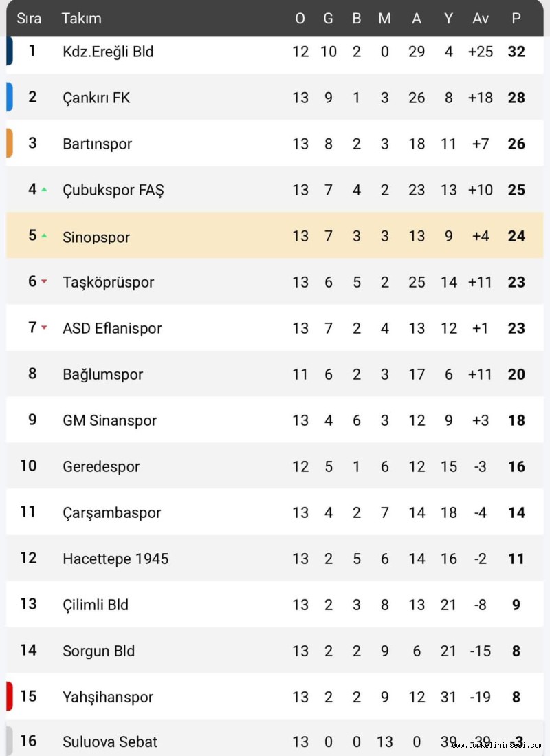Open Bağlumspor team link
Viewport: 550px width, 756px height.
(x=102, y=374)
